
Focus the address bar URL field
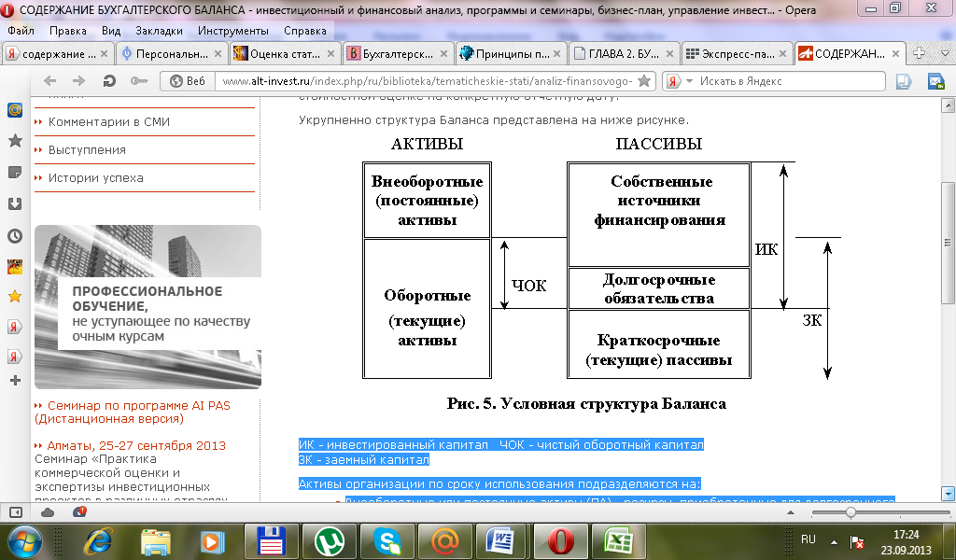point(427,81)
